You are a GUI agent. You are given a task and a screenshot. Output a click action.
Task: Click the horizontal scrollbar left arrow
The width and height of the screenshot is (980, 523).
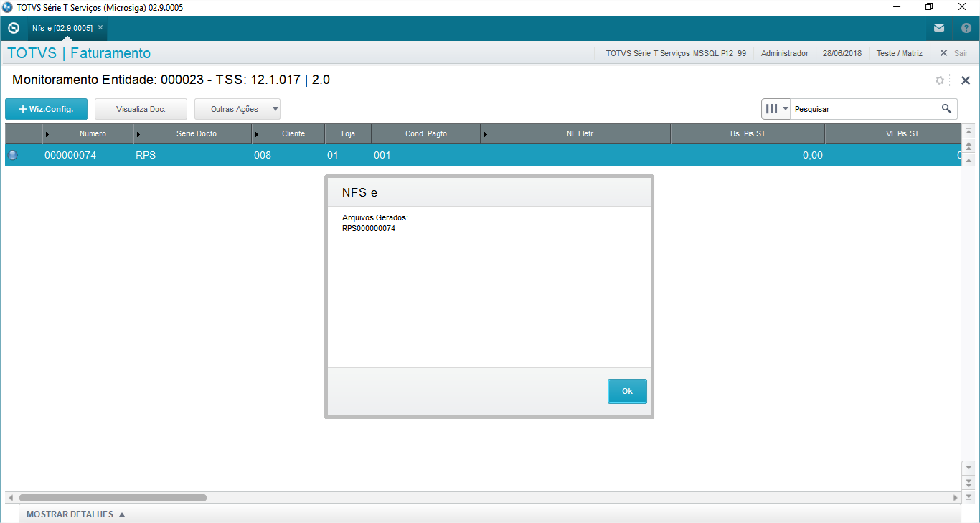(10, 497)
